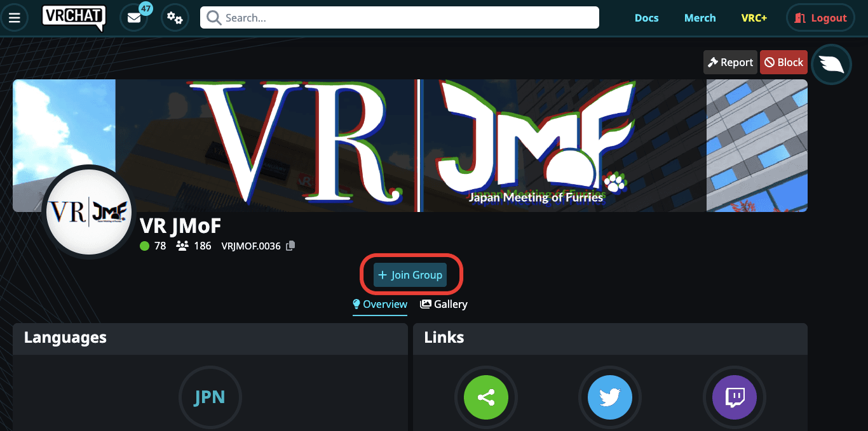Report the VR JMoF group

pos(729,62)
